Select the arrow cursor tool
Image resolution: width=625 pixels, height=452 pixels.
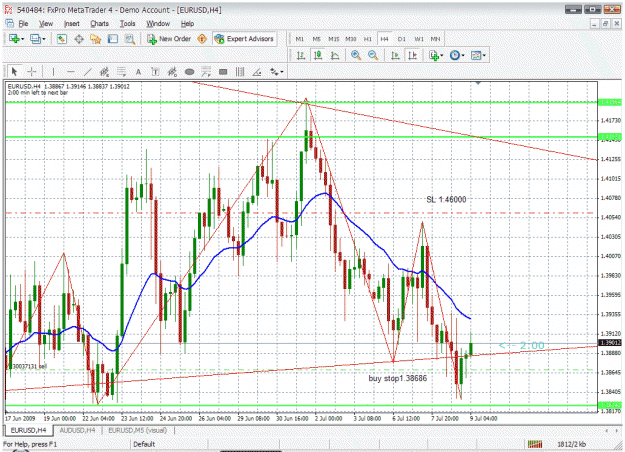[14, 72]
